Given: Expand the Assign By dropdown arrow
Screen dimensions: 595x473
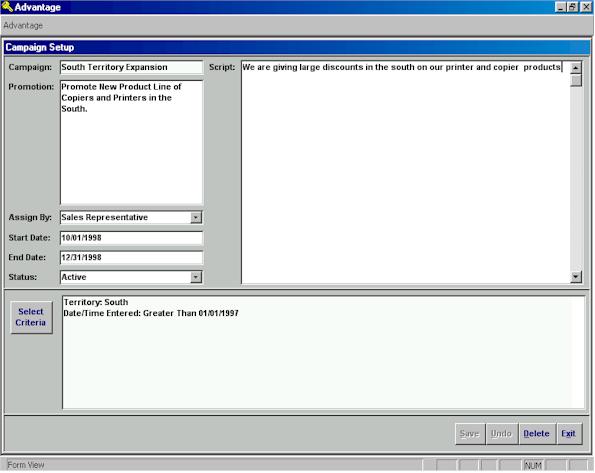Looking at the screenshot, I should (196, 218).
